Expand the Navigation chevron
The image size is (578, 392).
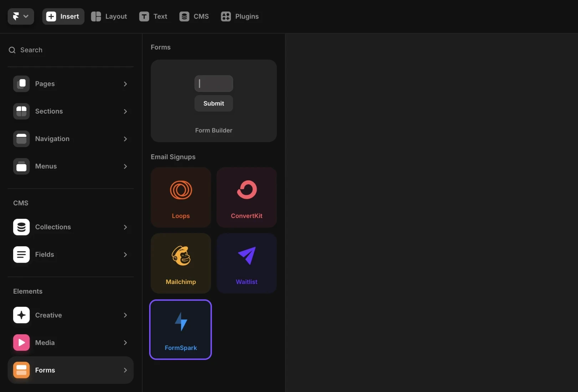[125, 139]
